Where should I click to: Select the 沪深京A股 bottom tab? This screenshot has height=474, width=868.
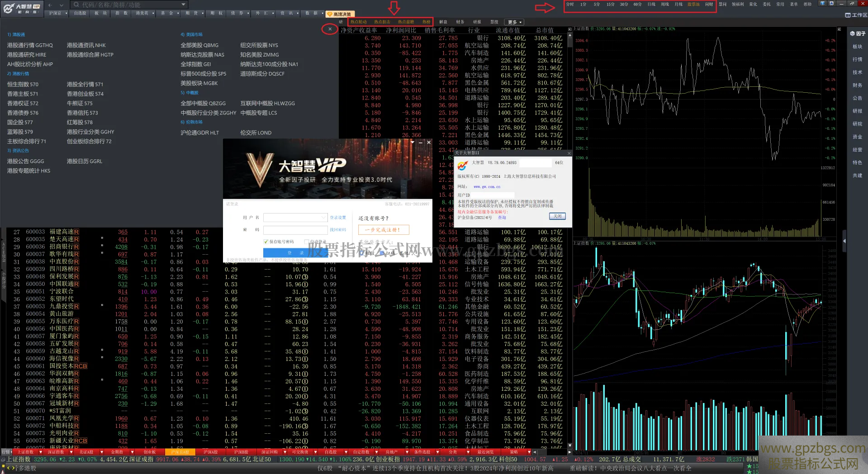point(180,452)
